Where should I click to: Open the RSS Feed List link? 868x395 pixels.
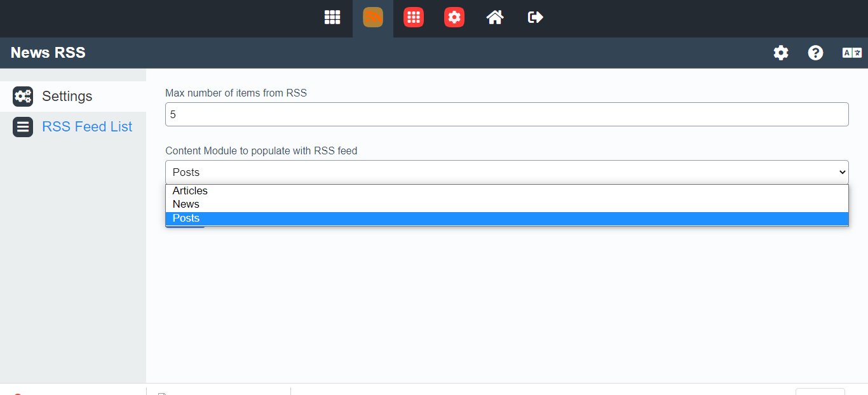click(x=87, y=127)
